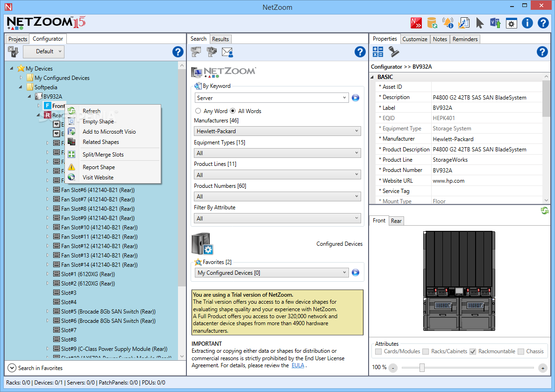Choose Related Shapes from context menu
The width and height of the screenshot is (555, 392).
tap(113, 142)
